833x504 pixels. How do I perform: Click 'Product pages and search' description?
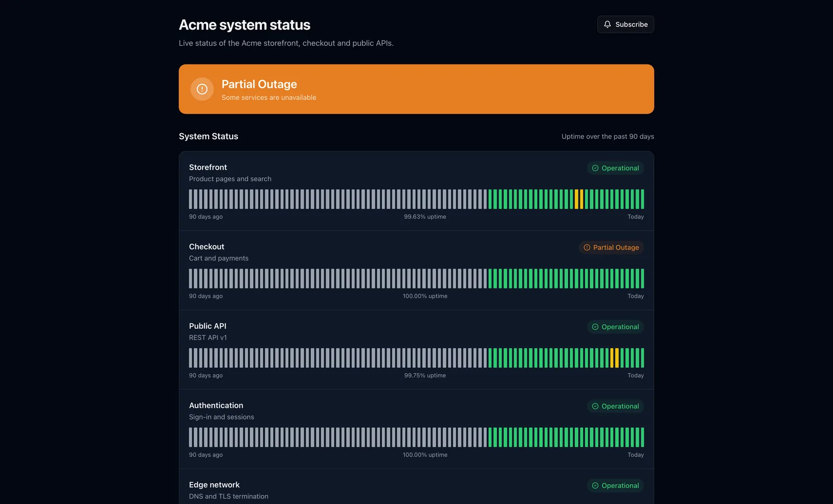(x=230, y=179)
